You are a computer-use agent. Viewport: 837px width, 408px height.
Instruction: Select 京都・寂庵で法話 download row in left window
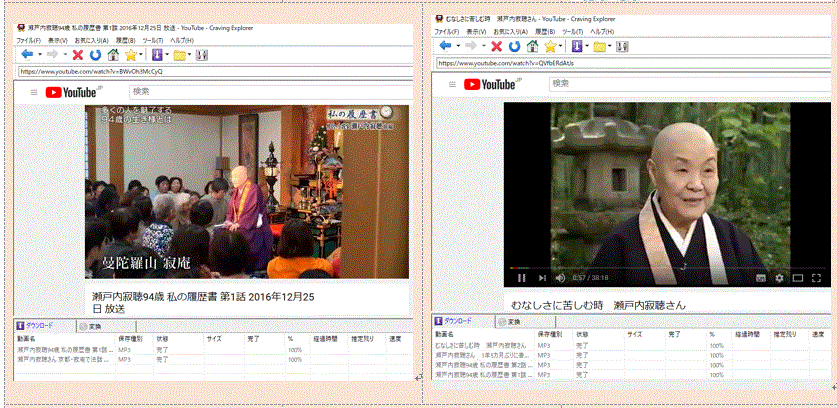pyautogui.click(x=214, y=360)
